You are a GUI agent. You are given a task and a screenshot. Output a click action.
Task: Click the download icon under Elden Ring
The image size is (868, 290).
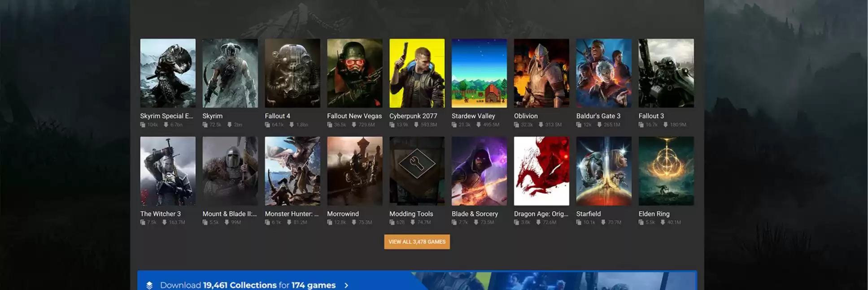(x=663, y=222)
